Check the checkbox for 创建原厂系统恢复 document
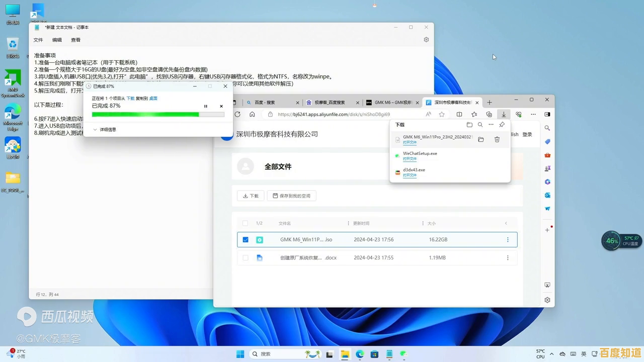Viewport: 644px width, 362px height. (246, 257)
